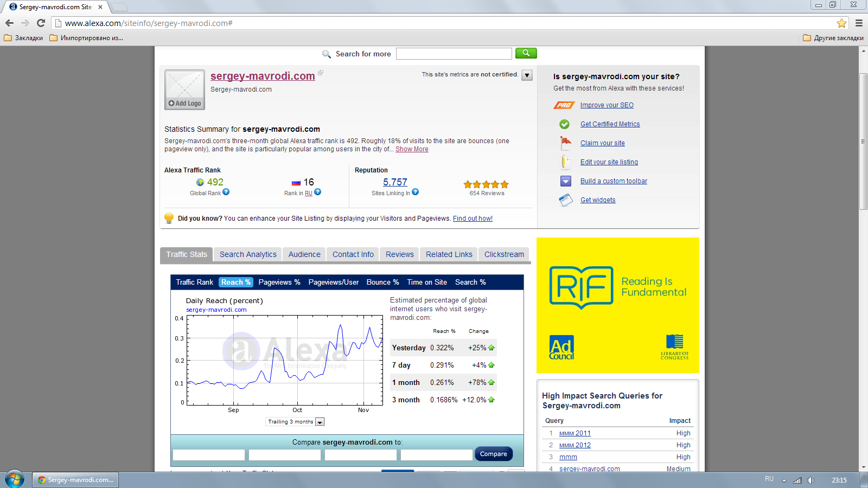Screen dimensions: 868x488
Task: Select the Pageviews/User chart option
Action: 334,282
